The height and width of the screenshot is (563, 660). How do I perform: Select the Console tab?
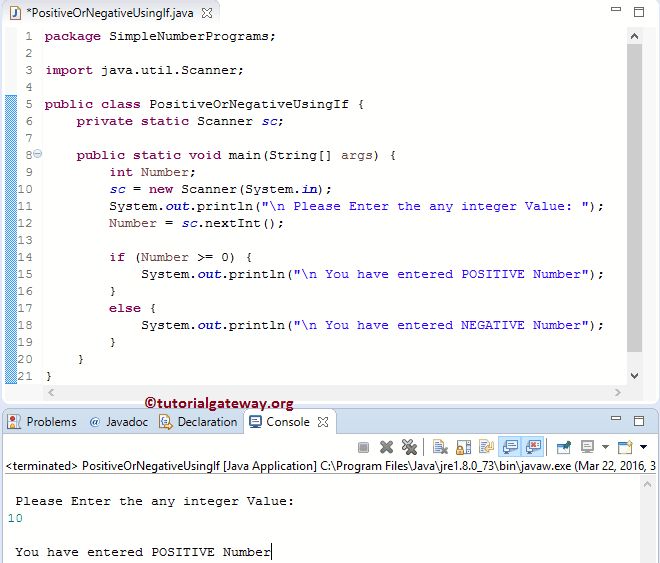pos(288,422)
